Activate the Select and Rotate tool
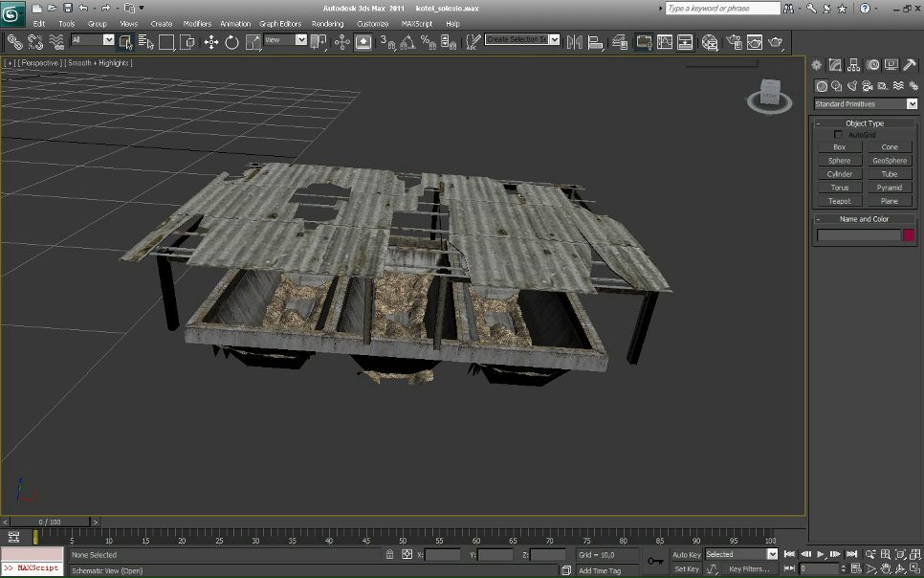This screenshot has width=924, height=578. point(231,42)
